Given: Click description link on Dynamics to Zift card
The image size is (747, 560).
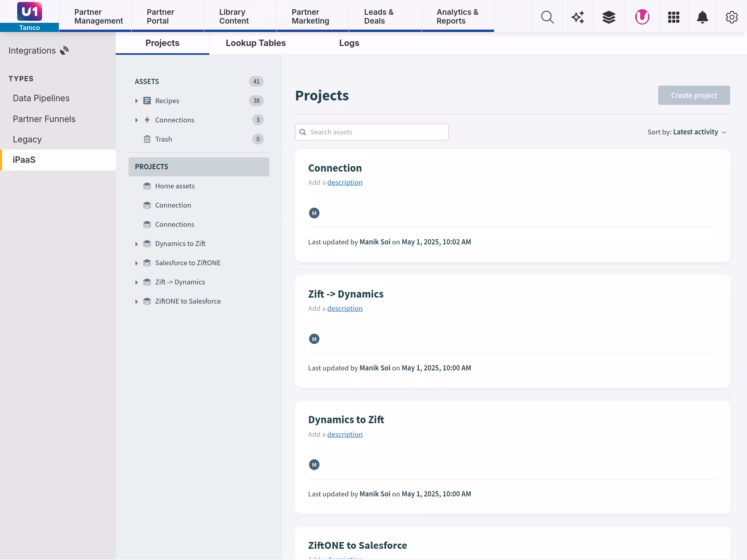Looking at the screenshot, I should (345, 434).
